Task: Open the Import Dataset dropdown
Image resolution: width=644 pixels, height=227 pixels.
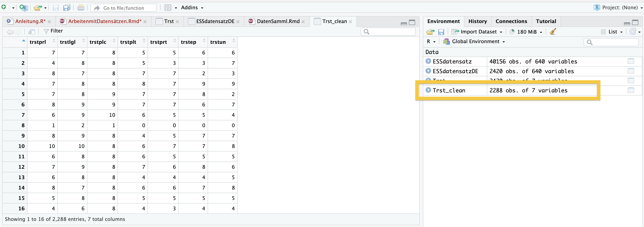Action: tap(478, 32)
